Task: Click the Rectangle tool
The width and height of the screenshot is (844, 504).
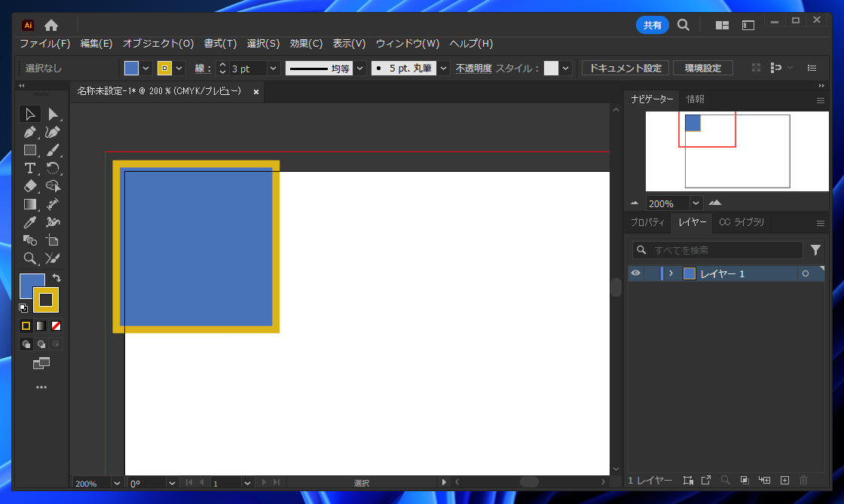Action: [x=30, y=150]
